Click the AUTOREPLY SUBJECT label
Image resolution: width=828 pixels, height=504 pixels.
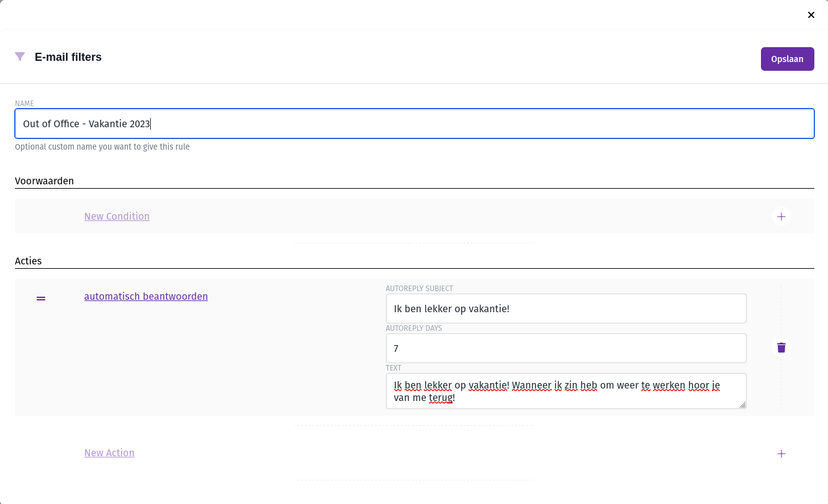(x=420, y=289)
